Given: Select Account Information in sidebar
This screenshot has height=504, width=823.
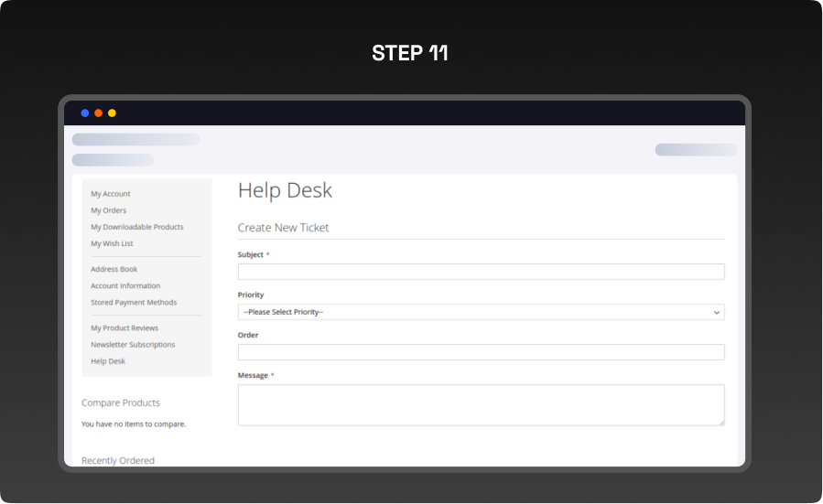Looking at the screenshot, I should click(x=125, y=285).
